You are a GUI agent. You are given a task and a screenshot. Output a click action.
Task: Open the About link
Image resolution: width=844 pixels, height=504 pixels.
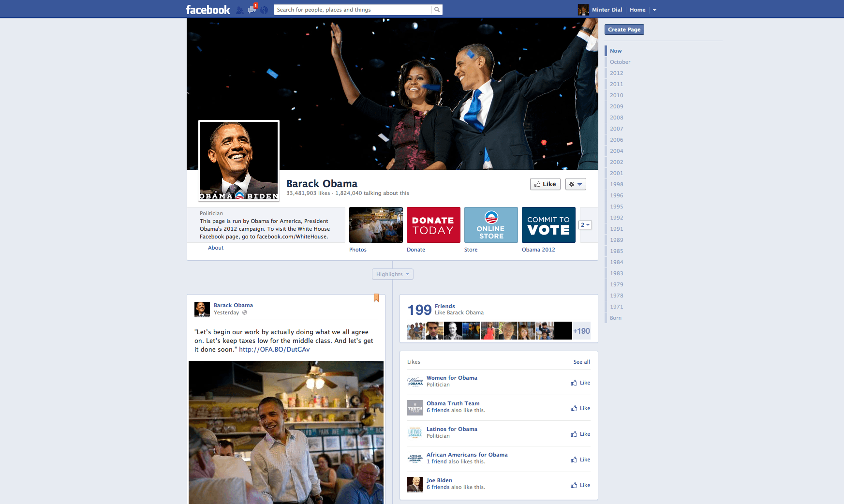coord(216,248)
